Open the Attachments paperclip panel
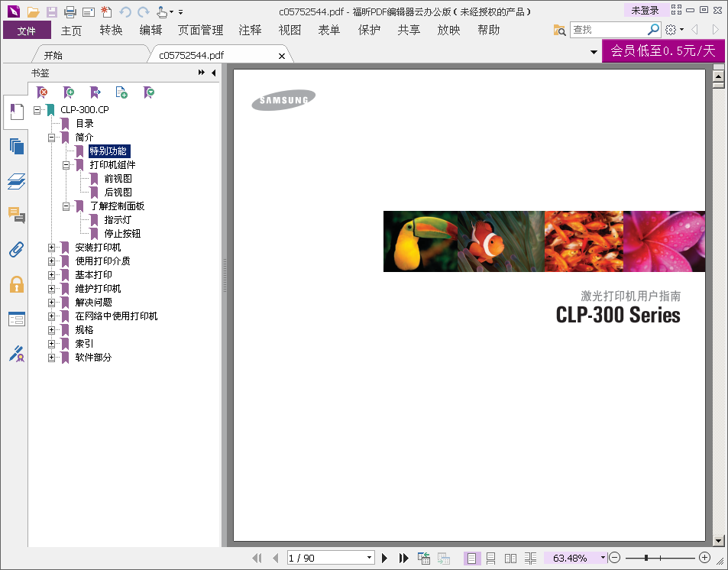This screenshot has height=570, width=728. pyautogui.click(x=16, y=249)
